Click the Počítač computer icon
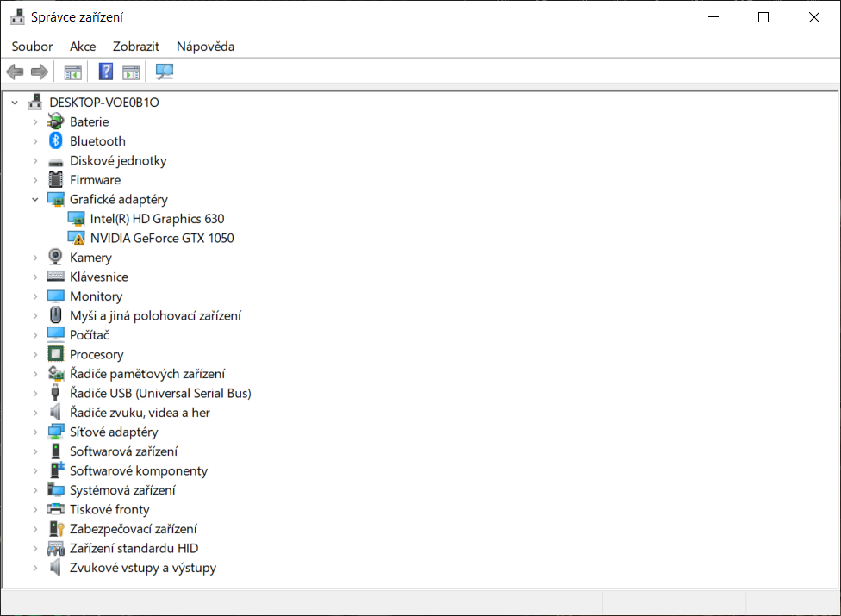This screenshot has height=616, width=841. tap(56, 334)
